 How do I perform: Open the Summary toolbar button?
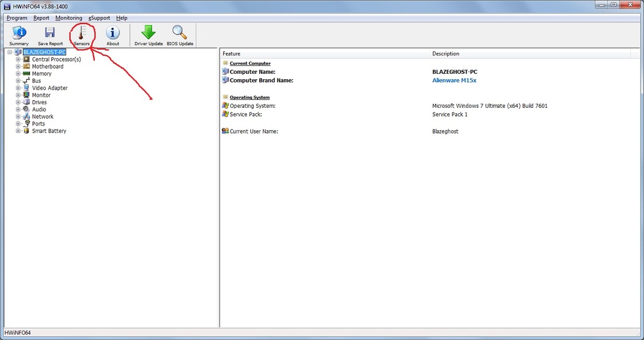(19, 35)
